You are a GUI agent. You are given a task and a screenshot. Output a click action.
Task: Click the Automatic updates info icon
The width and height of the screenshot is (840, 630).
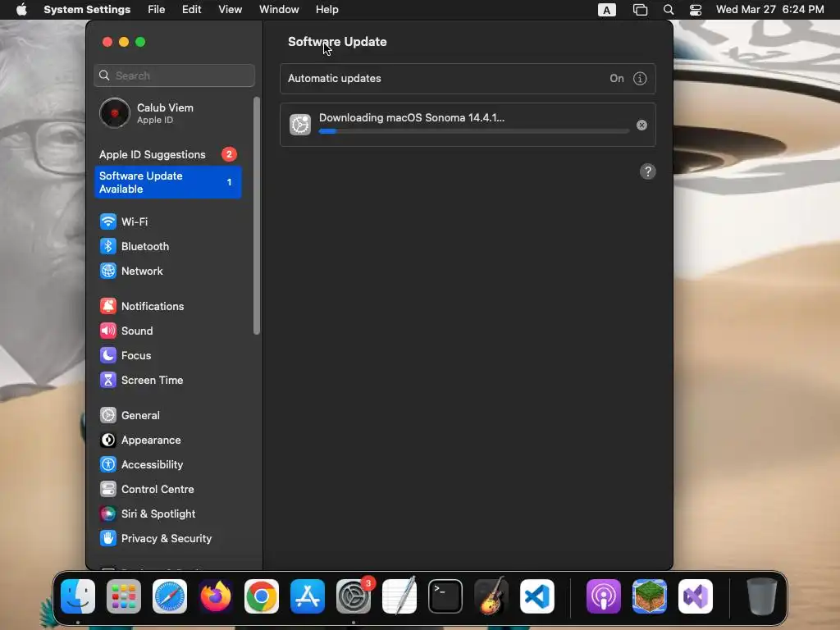(x=640, y=79)
